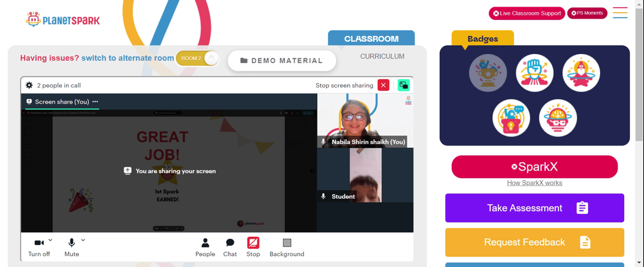
Task: Click '2 people in call' text
Action: [59, 86]
